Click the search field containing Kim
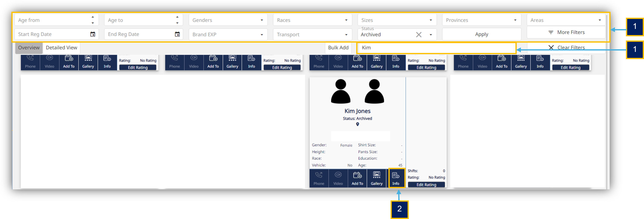 click(x=436, y=48)
